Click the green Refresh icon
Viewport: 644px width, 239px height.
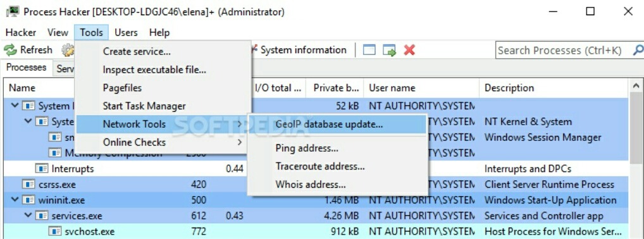[x=10, y=50]
